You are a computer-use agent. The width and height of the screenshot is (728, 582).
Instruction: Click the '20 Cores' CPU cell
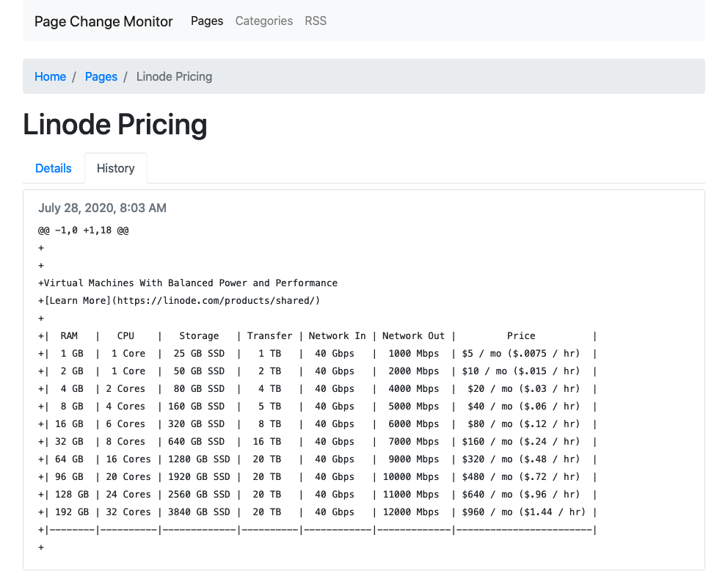tap(128, 477)
